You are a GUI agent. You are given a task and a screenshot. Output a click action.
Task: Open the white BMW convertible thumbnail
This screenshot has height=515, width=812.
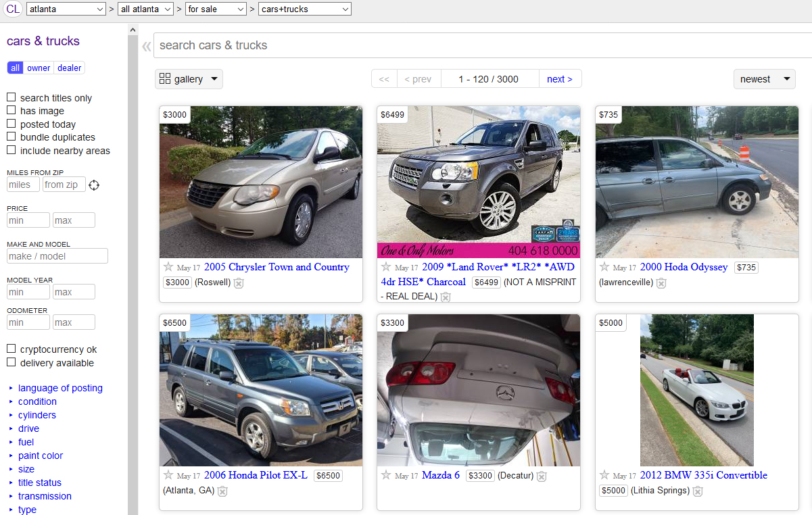tap(696, 390)
